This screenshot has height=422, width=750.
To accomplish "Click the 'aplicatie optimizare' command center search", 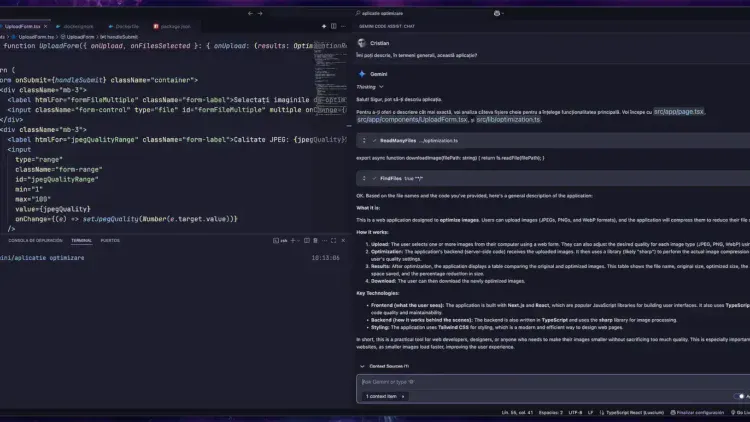I will pyautogui.click(x=380, y=13).
